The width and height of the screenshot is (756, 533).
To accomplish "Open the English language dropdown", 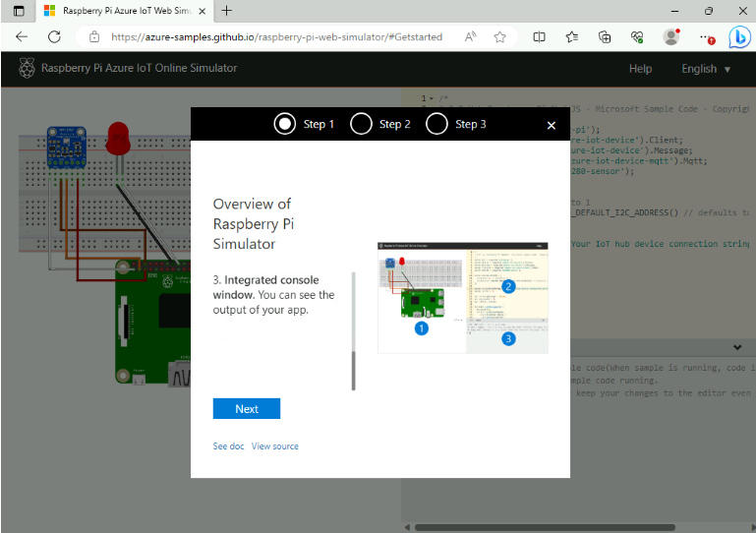I will [706, 69].
